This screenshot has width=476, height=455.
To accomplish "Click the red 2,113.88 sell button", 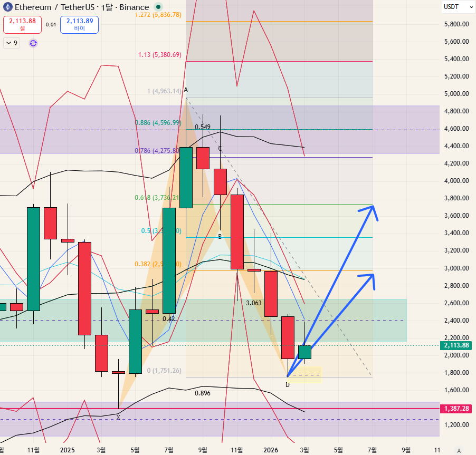I will 23,25.
